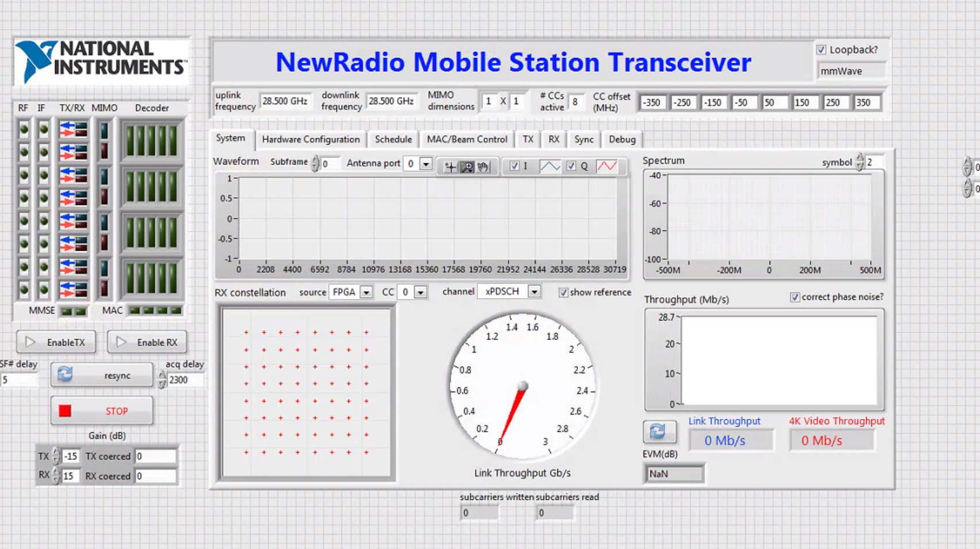Switch to the RX tab
980x549 pixels.
pos(554,140)
